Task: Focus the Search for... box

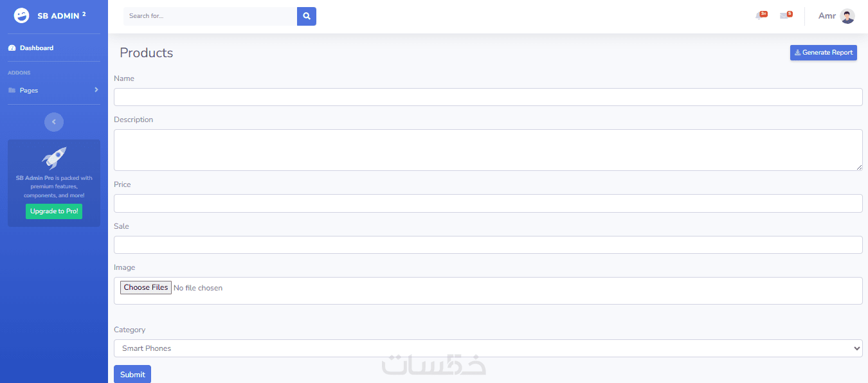Action: [x=210, y=16]
